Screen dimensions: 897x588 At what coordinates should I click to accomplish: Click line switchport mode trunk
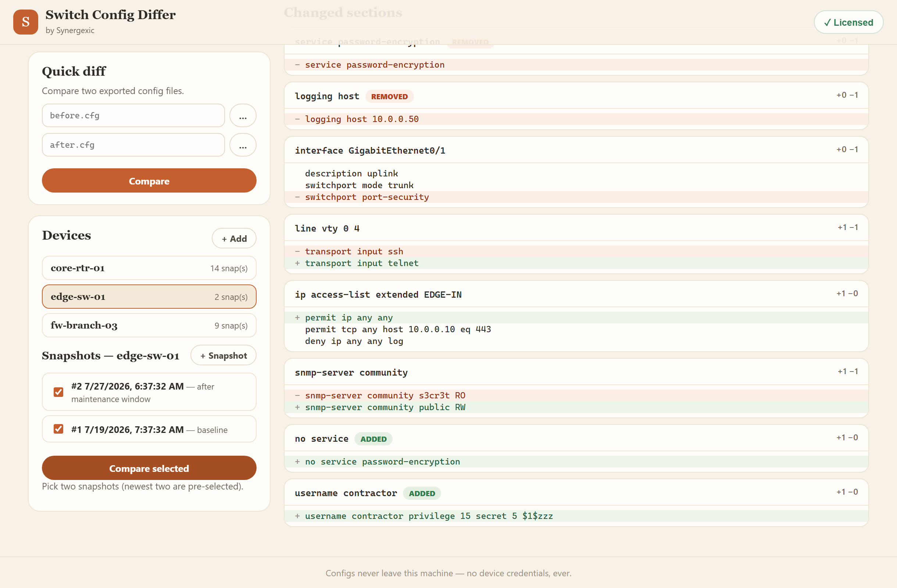[x=576, y=185]
